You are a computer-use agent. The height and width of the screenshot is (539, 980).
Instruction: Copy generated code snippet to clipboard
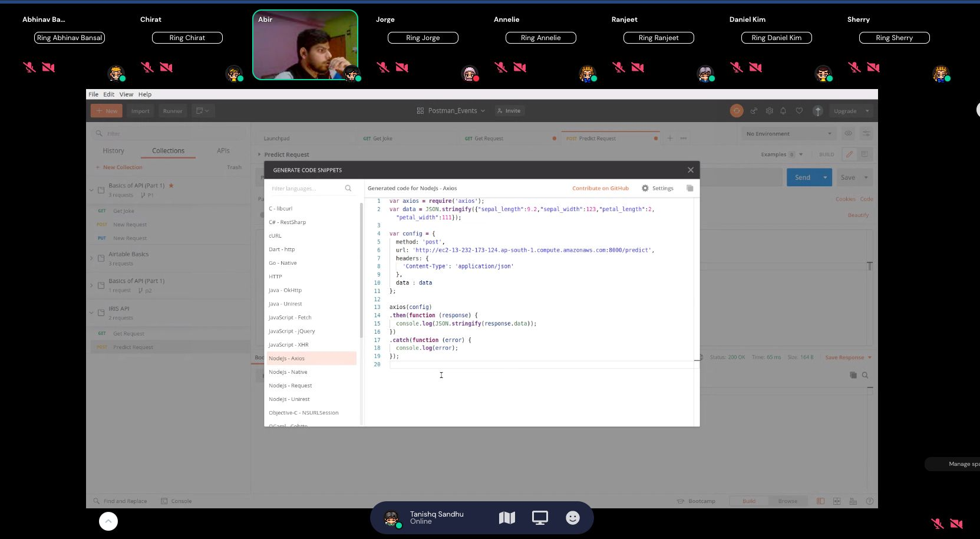click(x=689, y=188)
